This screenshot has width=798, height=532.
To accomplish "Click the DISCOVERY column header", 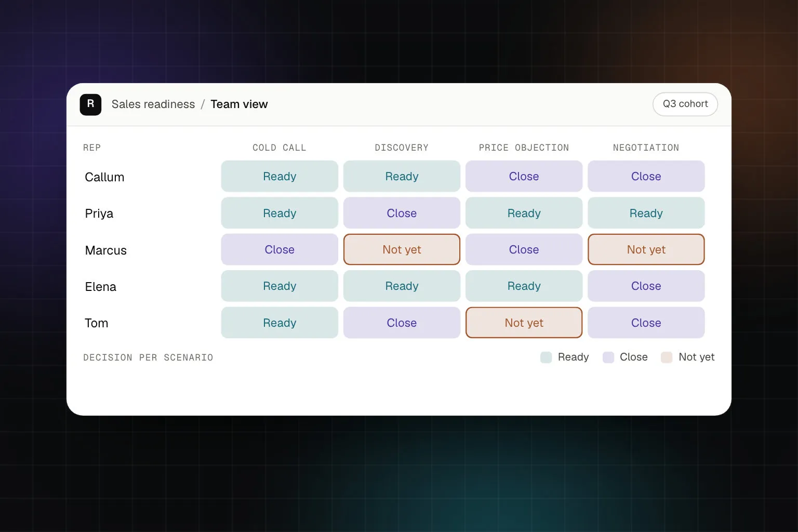I will pyautogui.click(x=402, y=148).
